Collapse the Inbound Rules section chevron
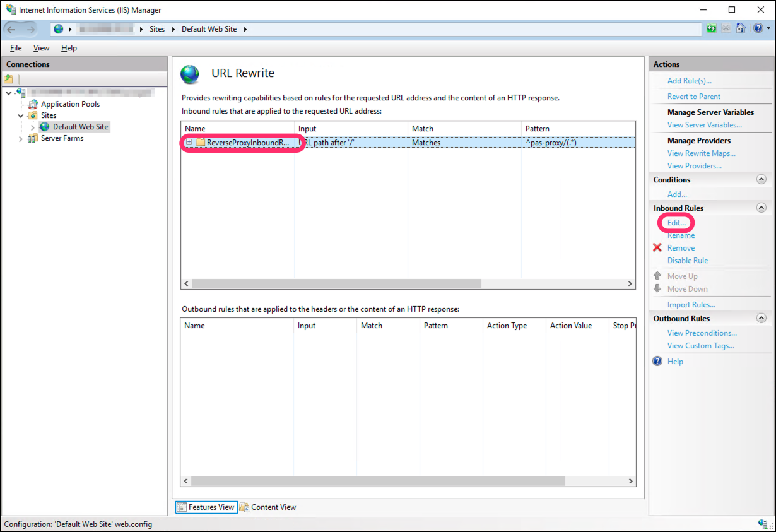 [x=761, y=208]
